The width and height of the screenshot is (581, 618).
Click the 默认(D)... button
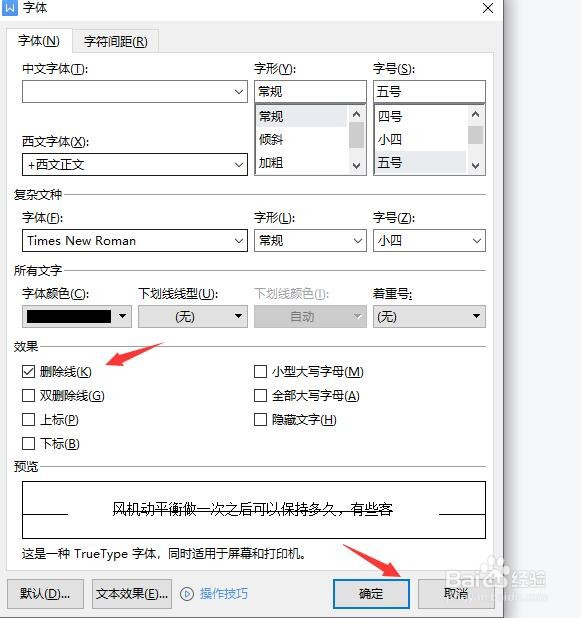[x=45, y=594]
